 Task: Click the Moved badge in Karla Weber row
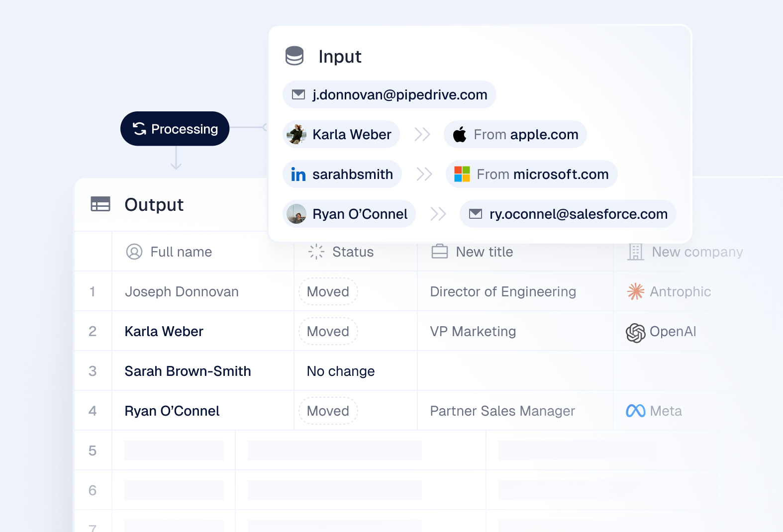click(328, 331)
